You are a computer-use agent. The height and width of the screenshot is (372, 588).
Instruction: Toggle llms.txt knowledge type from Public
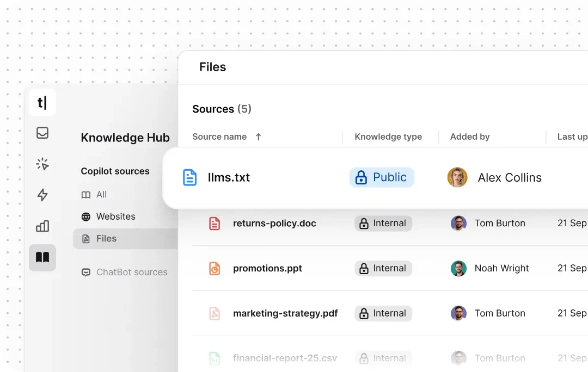[381, 177]
